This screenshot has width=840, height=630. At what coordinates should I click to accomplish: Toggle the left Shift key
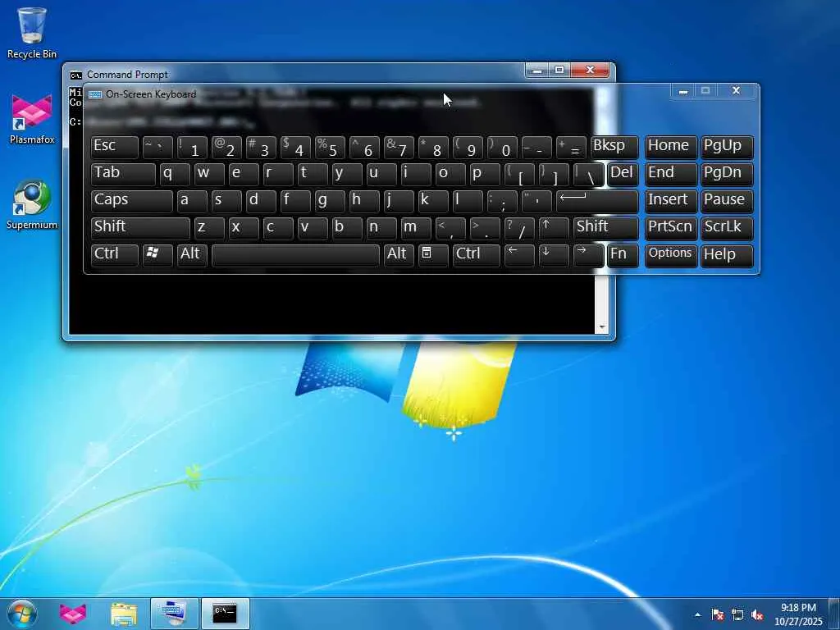(x=140, y=229)
